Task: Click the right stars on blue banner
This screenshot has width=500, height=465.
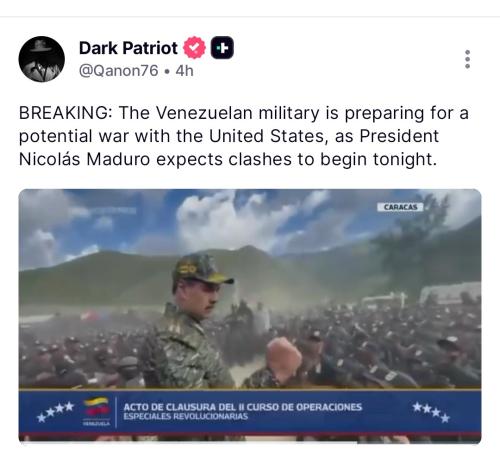Action: pyautogui.click(x=431, y=412)
